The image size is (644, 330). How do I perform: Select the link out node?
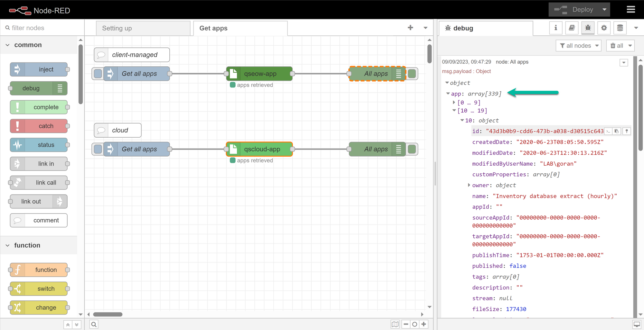tap(39, 201)
